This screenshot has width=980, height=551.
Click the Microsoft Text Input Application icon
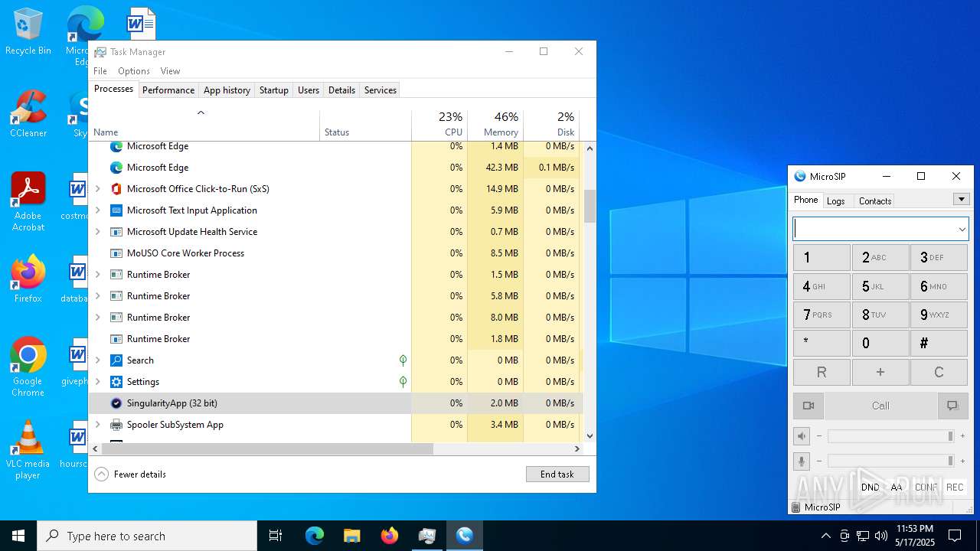coord(116,210)
